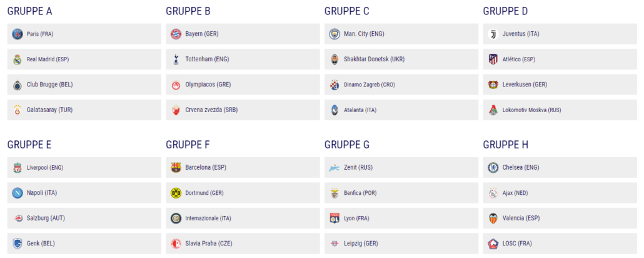Image resolution: width=644 pixels, height=258 pixels.
Task: Click the Dortmund BVB logo
Action: pos(176,193)
